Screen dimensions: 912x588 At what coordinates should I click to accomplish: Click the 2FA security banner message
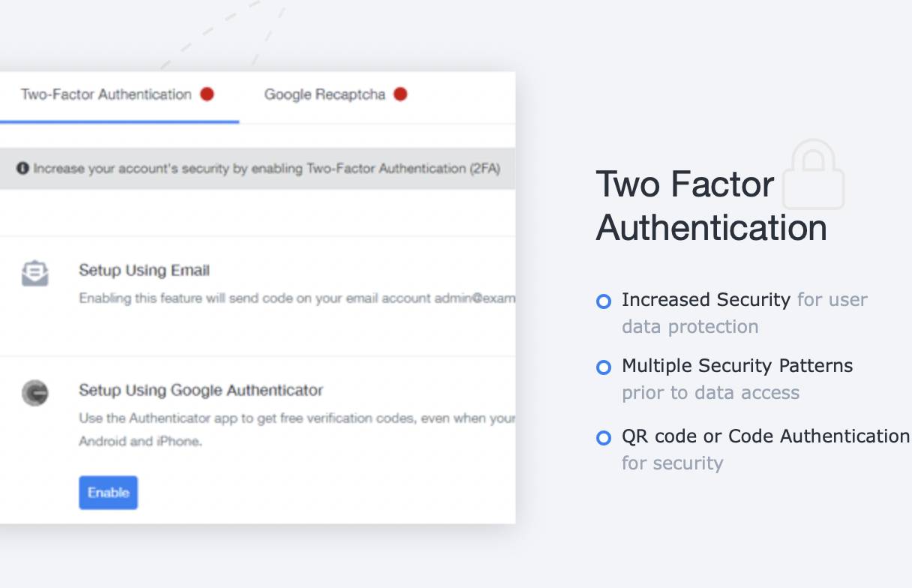point(266,168)
